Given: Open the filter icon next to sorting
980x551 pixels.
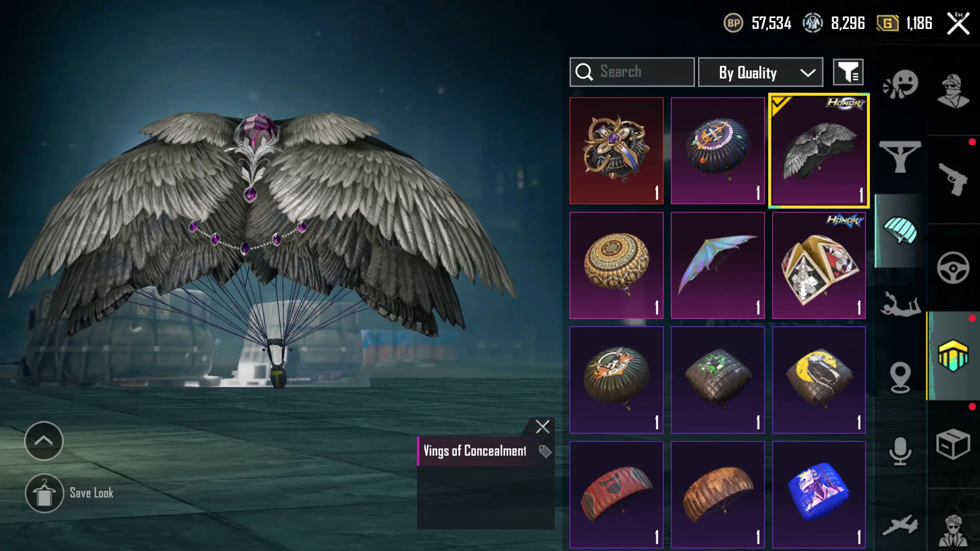Looking at the screenshot, I should coord(848,72).
